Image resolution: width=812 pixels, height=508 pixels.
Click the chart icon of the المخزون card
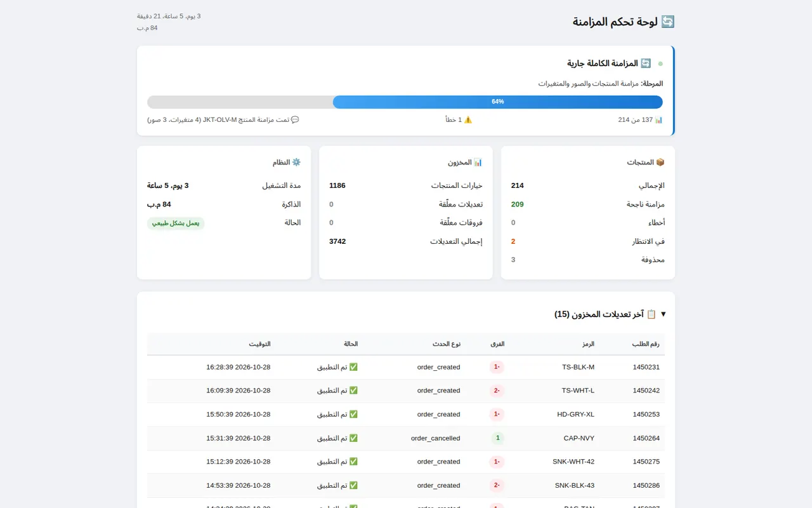tap(478, 163)
